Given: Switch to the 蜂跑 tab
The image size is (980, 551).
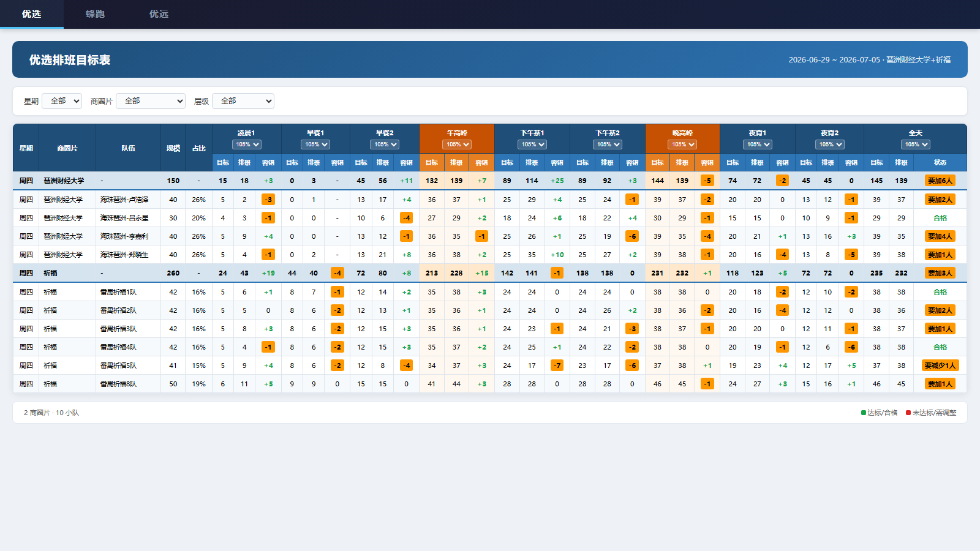Looking at the screenshot, I should pos(95,14).
